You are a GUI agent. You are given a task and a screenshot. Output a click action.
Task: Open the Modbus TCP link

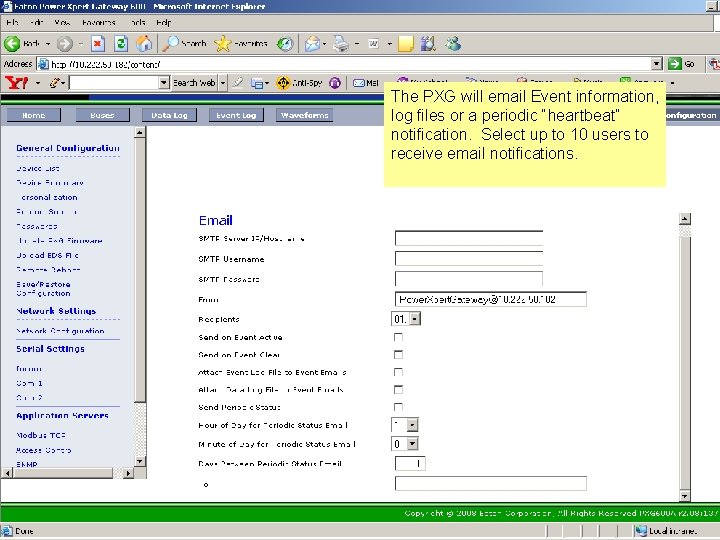tap(41, 435)
